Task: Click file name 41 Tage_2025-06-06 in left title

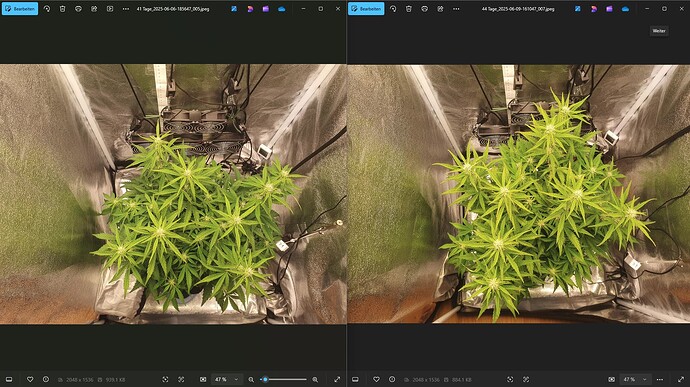Action: (x=173, y=9)
